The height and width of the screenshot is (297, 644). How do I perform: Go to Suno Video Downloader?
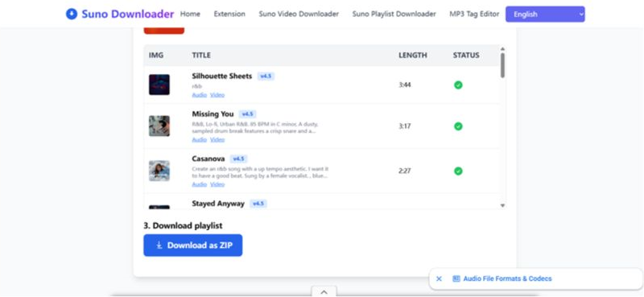(x=299, y=14)
